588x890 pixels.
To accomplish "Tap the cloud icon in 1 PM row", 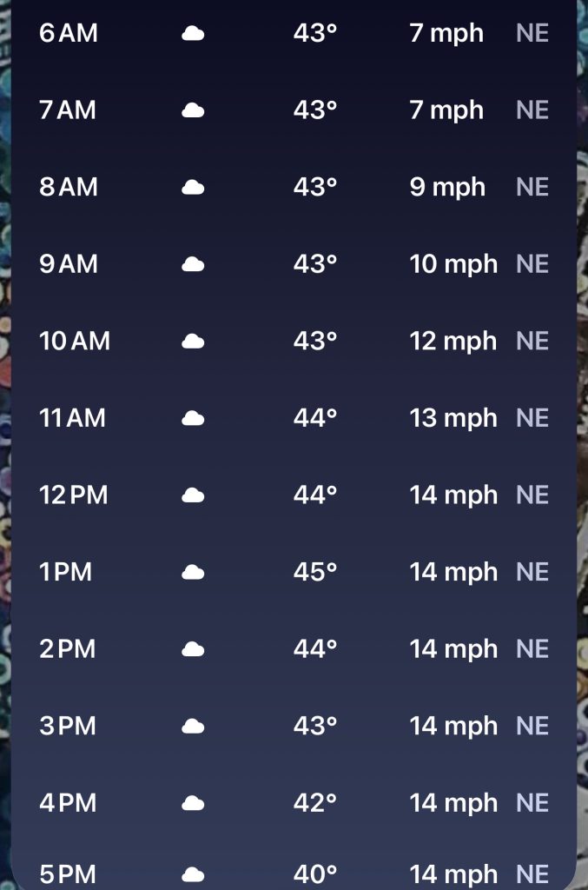I will 193,572.
